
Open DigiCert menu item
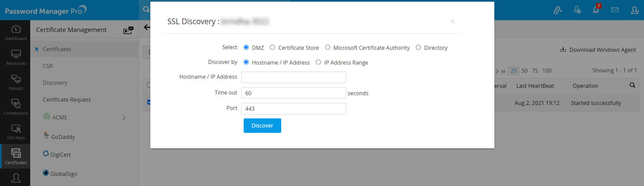pos(60,155)
